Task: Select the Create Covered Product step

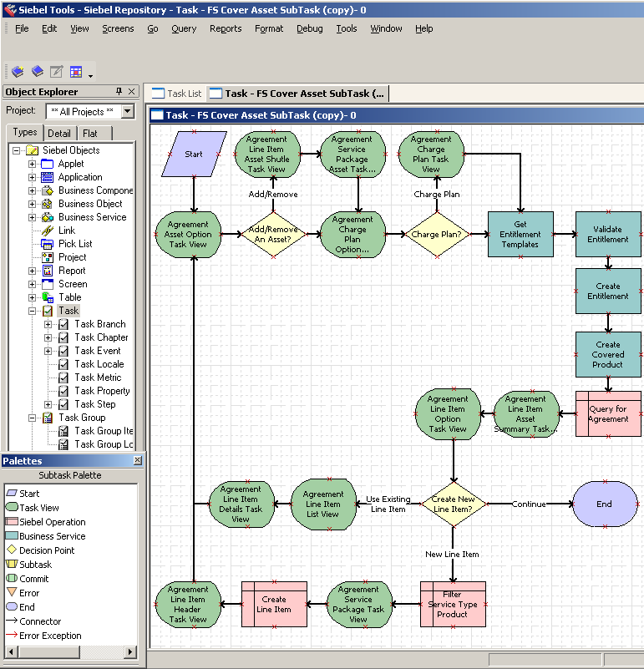Action: coord(608,355)
